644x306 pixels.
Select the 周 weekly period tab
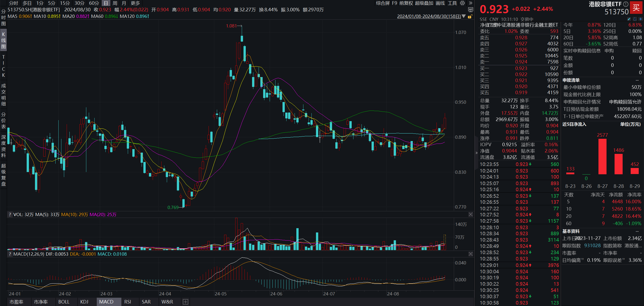(x=115, y=3)
